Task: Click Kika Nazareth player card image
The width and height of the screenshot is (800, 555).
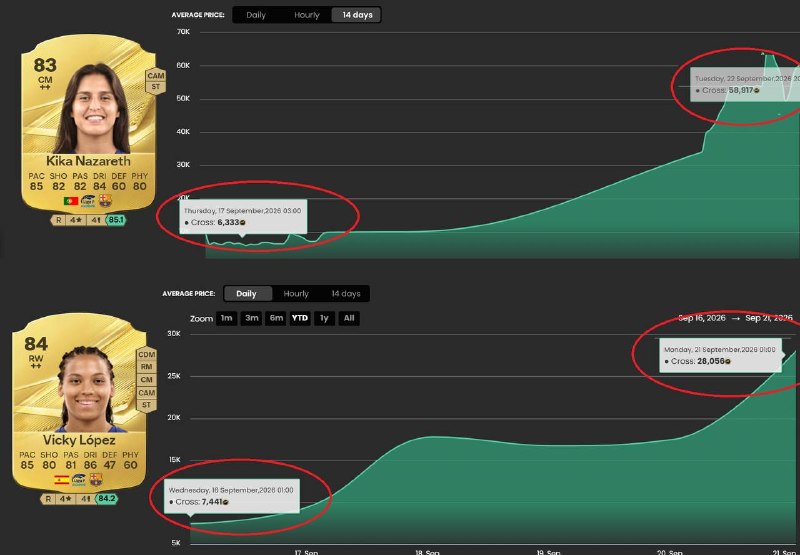Action: click(88, 123)
